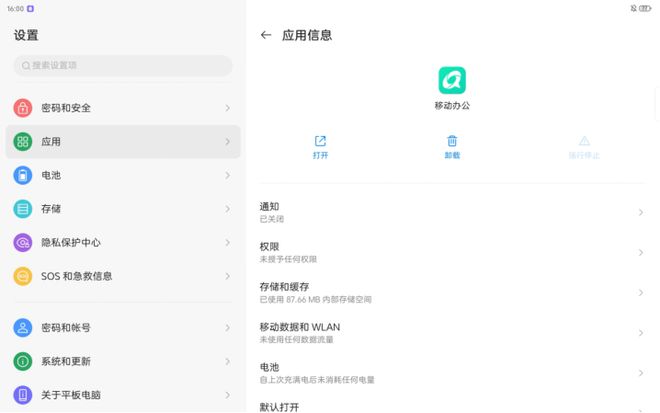Image resolution: width=660 pixels, height=413 pixels.
Task: Open 移动数据和 WLAN entry
Action: 452,333
